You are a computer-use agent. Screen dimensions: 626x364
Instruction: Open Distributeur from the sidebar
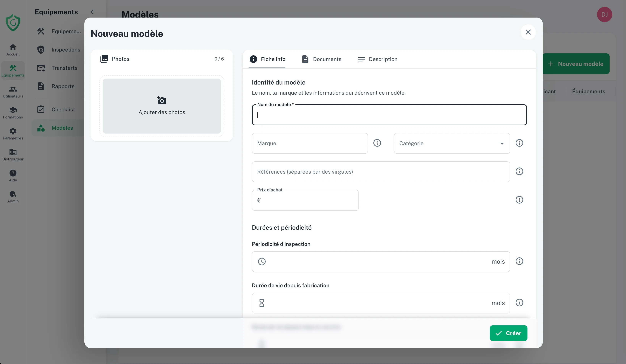(13, 155)
